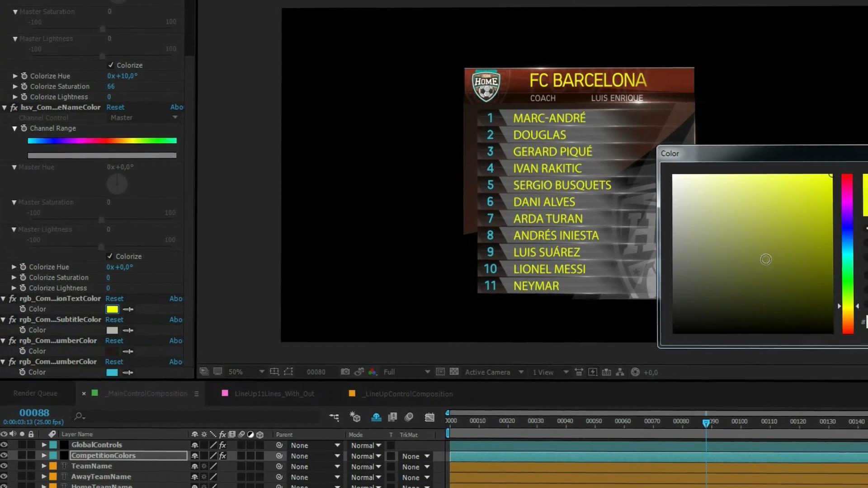
Task: Open the Graph Editor icon
Action: click(x=429, y=417)
